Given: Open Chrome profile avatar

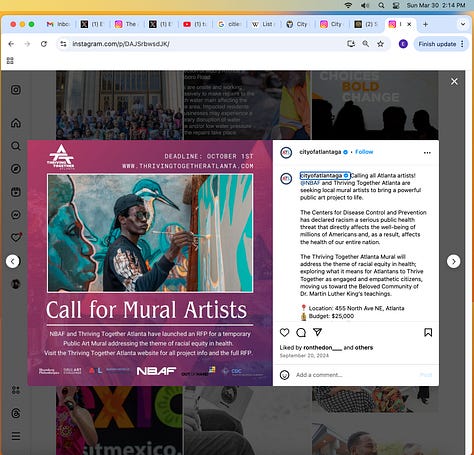Looking at the screenshot, I should point(403,44).
